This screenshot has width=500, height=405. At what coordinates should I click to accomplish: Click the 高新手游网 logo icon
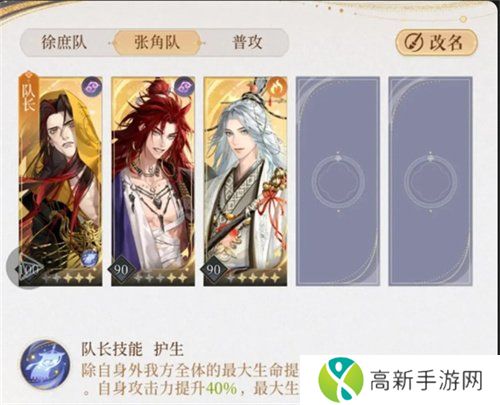point(340,380)
